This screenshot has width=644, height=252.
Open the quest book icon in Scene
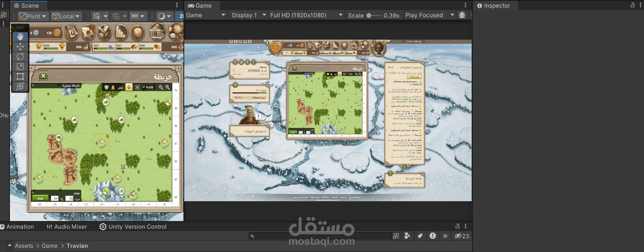pyautogui.click(x=72, y=33)
